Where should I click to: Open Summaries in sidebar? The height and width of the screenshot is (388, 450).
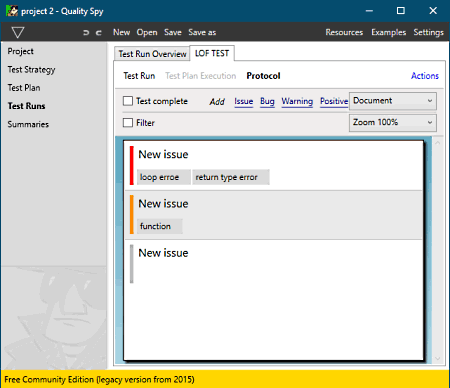tap(28, 124)
